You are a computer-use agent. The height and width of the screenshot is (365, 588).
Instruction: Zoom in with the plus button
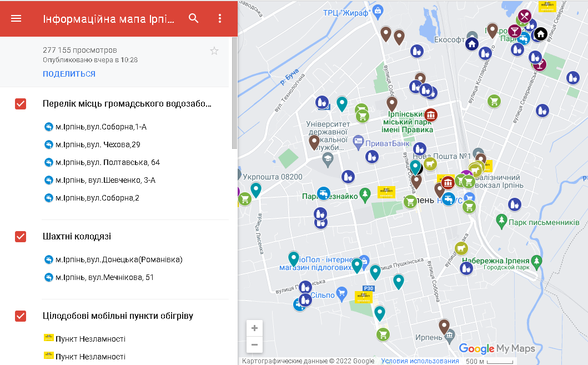pos(255,328)
